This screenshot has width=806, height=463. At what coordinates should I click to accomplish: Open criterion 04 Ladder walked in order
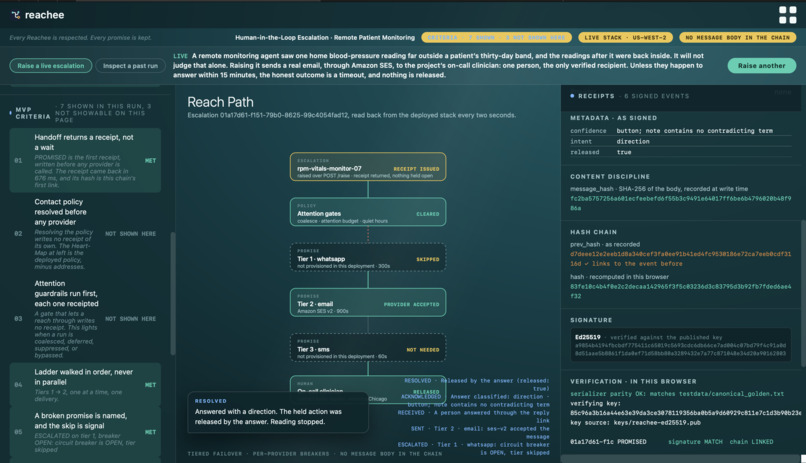coord(85,384)
